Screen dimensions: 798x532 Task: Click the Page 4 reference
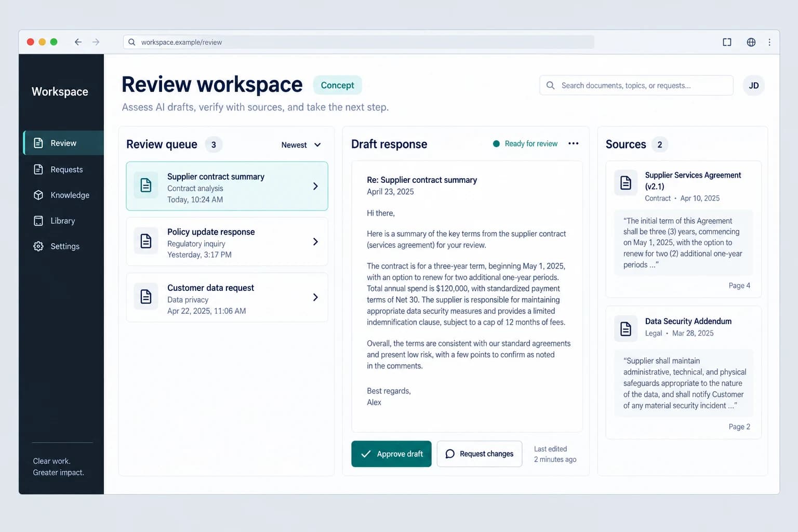(x=739, y=286)
